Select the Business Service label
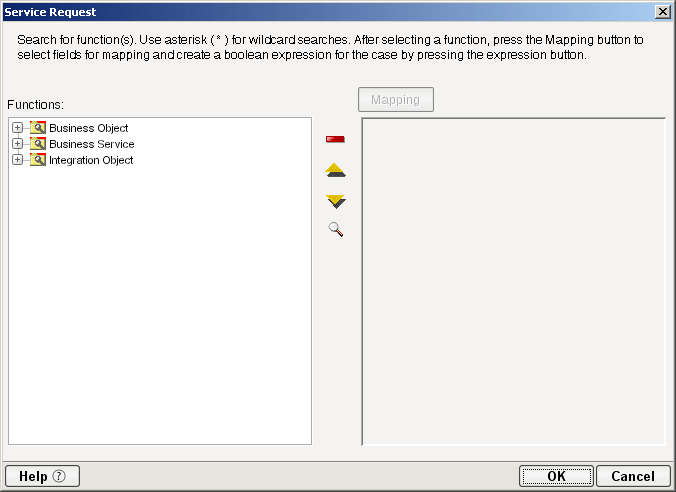 (92, 144)
